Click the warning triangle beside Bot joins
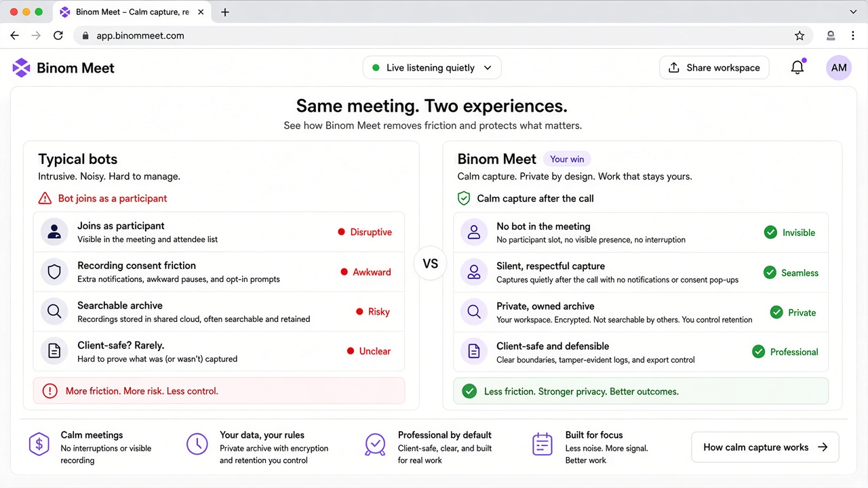This screenshot has width=868, height=488. point(45,199)
